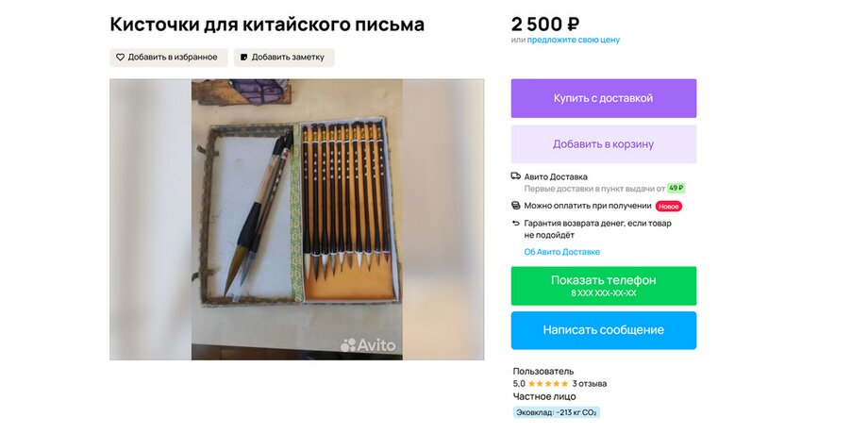Click the heart icon for favorites
Image resolution: width=868 pixels, height=434 pixels.
point(120,57)
